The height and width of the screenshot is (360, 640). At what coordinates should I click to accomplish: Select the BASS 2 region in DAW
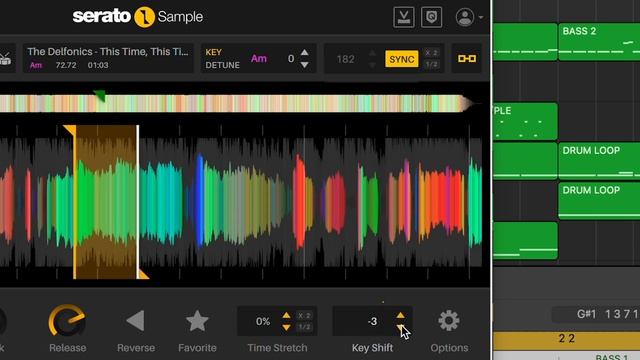tap(599, 42)
